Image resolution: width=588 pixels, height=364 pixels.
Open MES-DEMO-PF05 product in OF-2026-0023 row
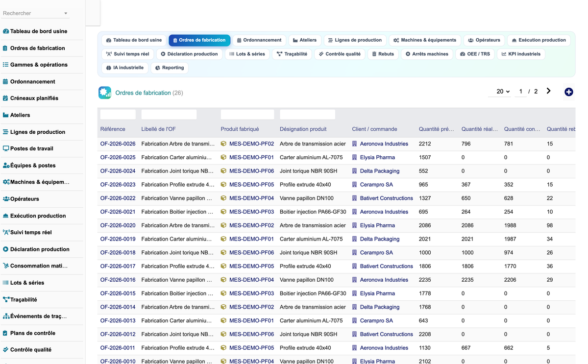[x=251, y=185]
